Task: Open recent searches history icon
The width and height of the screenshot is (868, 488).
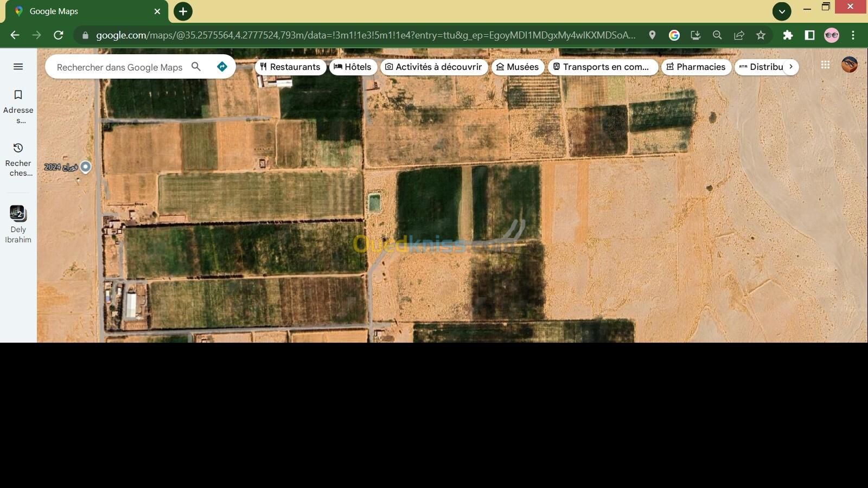Action: click(18, 148)
